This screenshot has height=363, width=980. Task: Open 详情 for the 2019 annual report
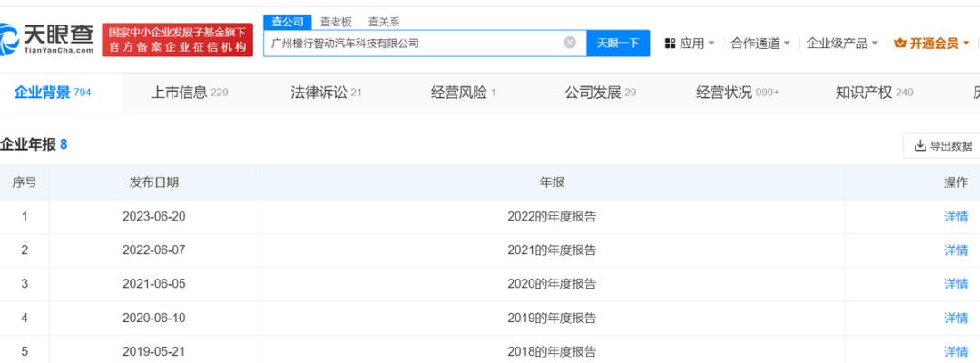pos(955,318)
